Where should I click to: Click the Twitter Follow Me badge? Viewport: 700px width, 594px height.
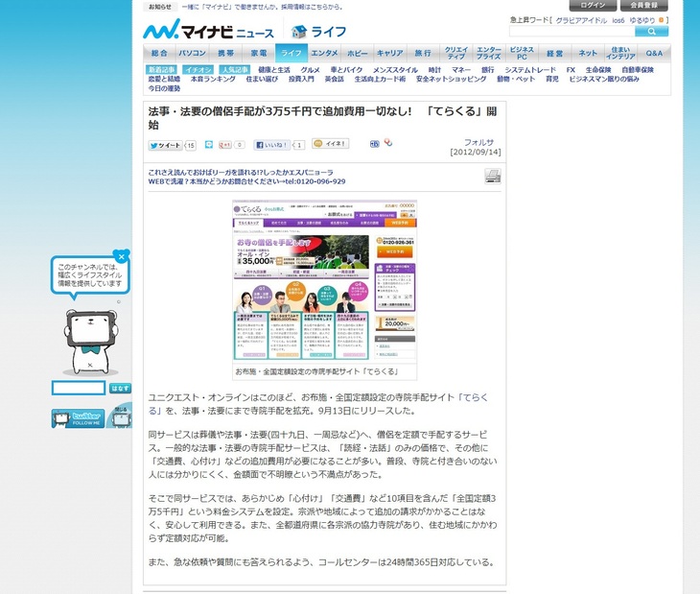coord(79,418)
